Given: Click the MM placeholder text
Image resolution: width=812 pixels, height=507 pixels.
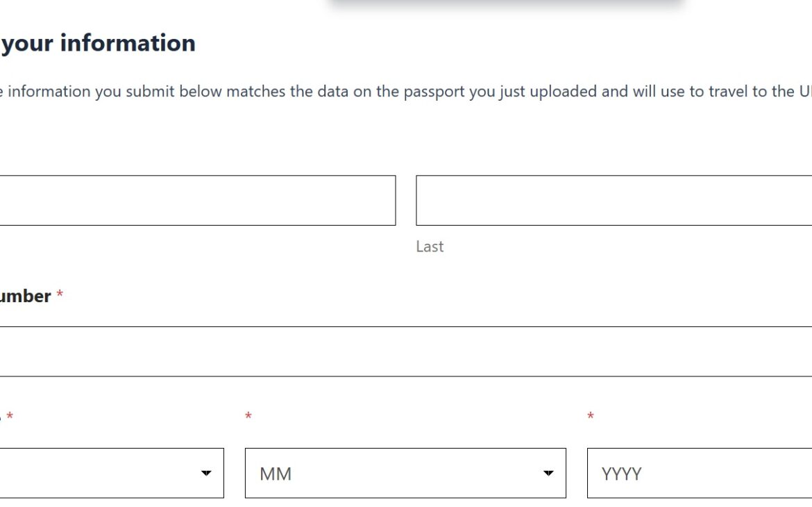Looking at the screenshot, I should click(x=276, y=474).
